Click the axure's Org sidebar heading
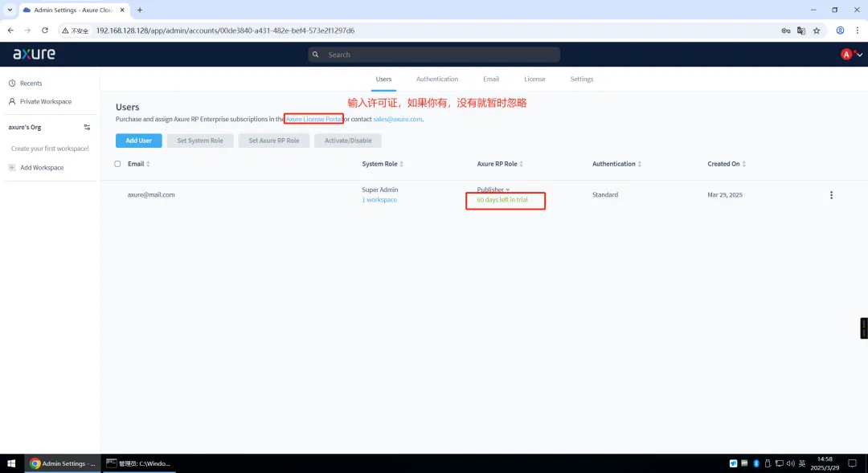This screenshot has height=473, width=868. [25, 127]
